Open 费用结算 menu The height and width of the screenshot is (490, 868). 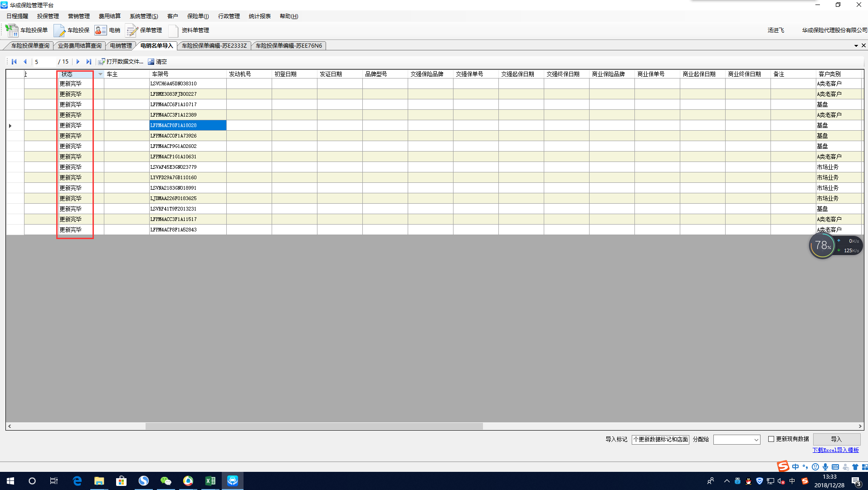(x=110, y=16)
